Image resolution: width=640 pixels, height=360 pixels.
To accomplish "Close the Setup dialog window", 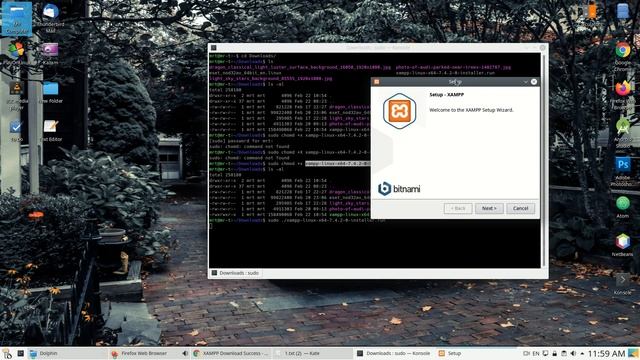I will [x=533, y=82].
